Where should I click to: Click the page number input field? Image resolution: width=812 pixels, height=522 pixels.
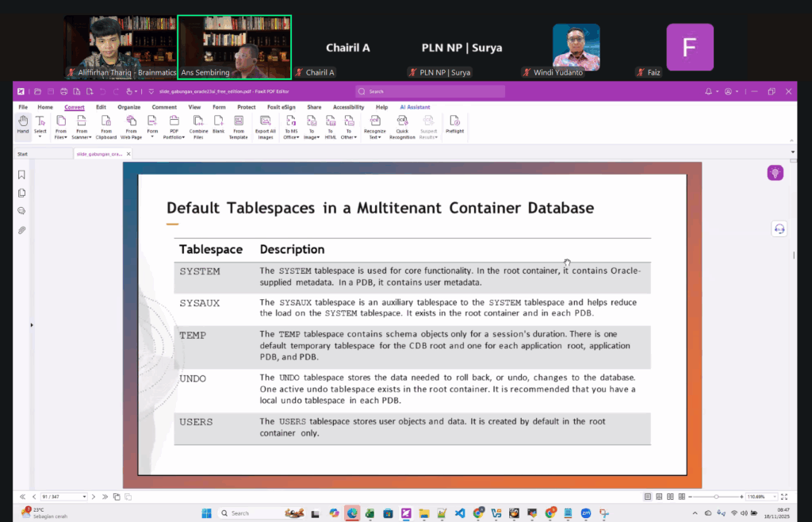(62, 497)
